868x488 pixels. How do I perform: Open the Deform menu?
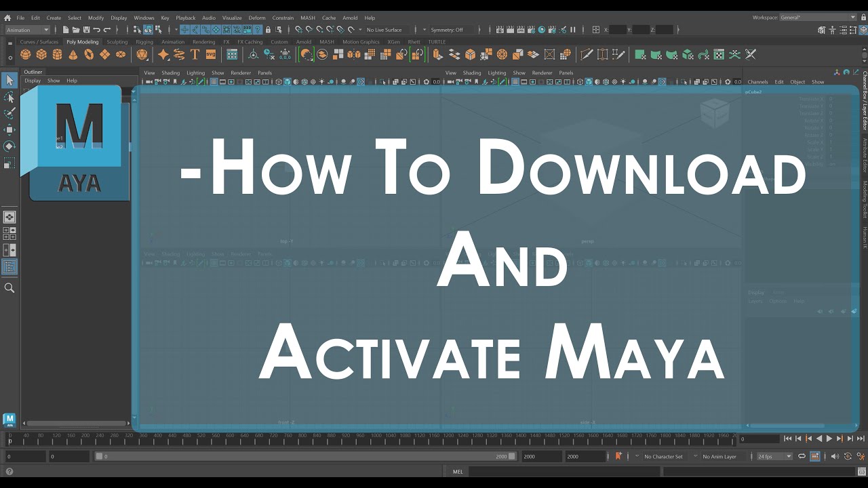tap(257, 18)
